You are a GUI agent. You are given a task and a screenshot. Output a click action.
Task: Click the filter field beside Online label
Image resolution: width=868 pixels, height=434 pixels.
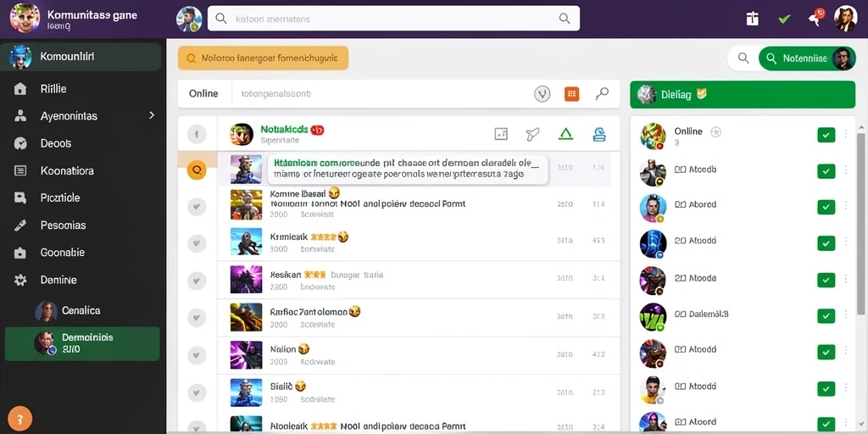pos(382,94)
